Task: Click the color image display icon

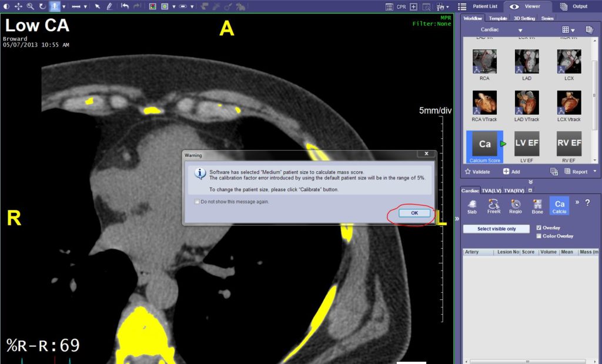Action: click(152, 6)
